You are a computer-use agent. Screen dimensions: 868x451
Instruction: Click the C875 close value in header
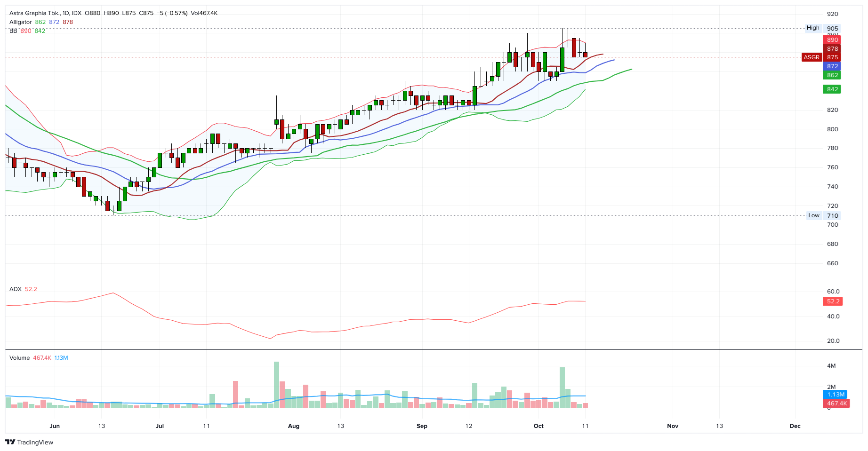(x=146, y=13)
